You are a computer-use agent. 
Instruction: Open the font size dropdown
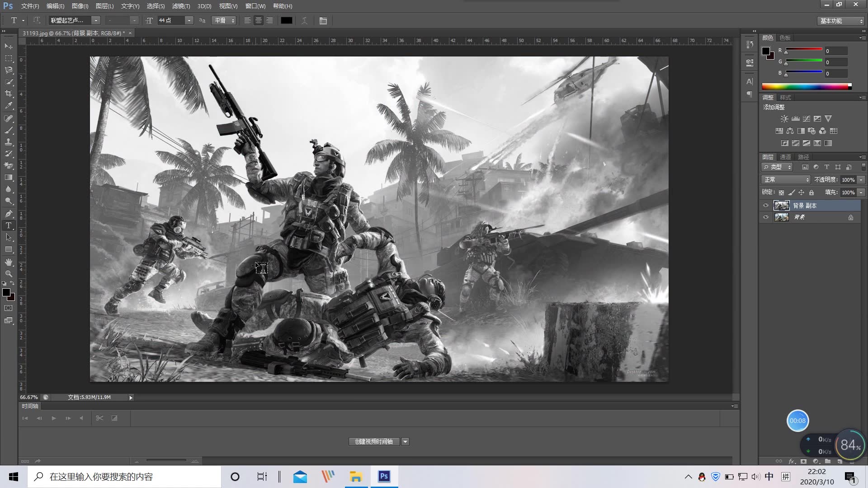click(x=189, y=21)
